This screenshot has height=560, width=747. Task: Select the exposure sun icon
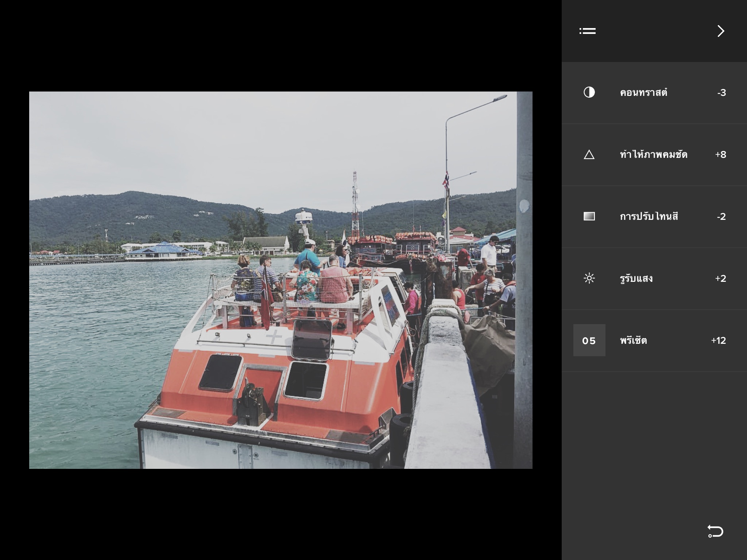[589, 278]
